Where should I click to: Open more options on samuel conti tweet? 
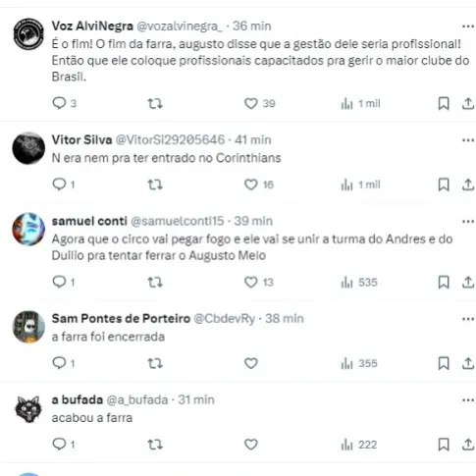(x=468, y=221)
